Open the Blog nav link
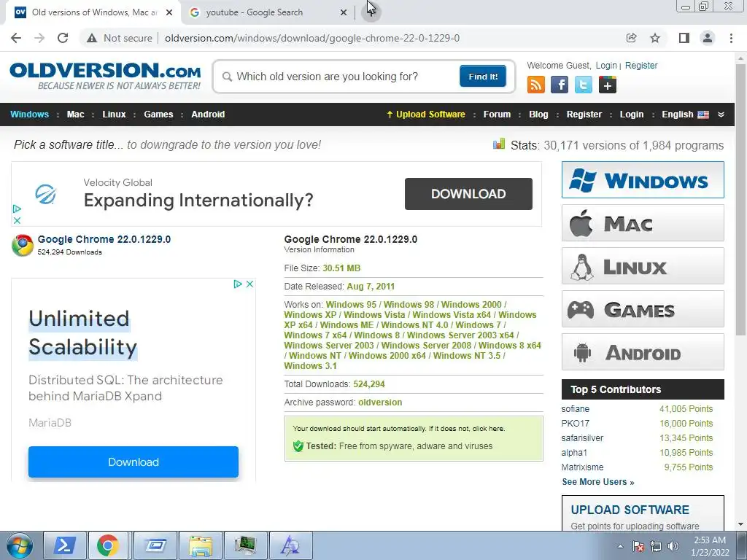The height and width of the screenshot is (560, 747). pos(538,114)
